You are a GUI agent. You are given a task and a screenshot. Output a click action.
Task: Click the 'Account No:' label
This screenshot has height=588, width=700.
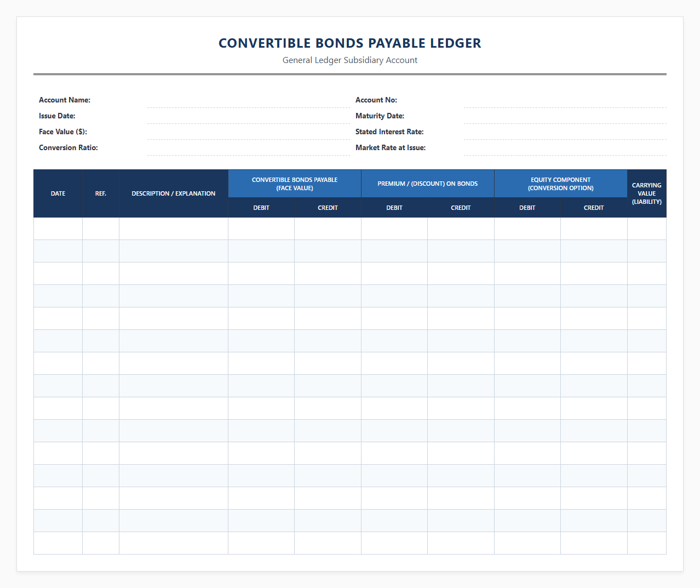[376, 100]
